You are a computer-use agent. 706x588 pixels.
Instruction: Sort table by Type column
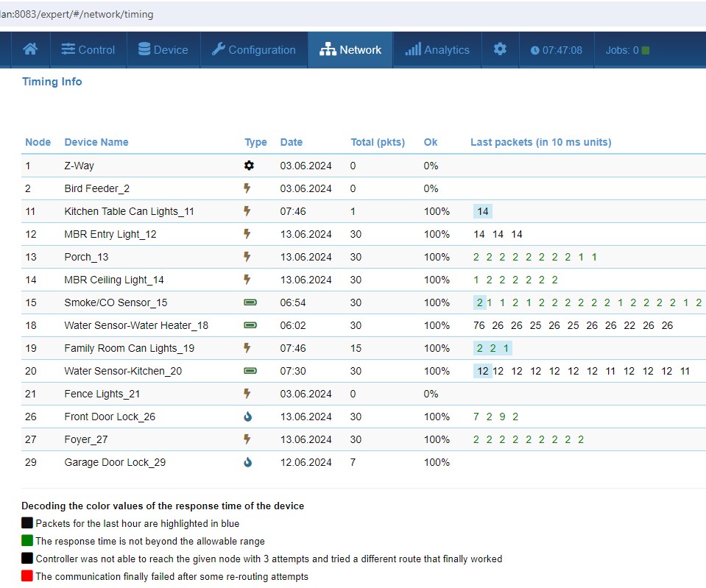(x=255, y=143)
